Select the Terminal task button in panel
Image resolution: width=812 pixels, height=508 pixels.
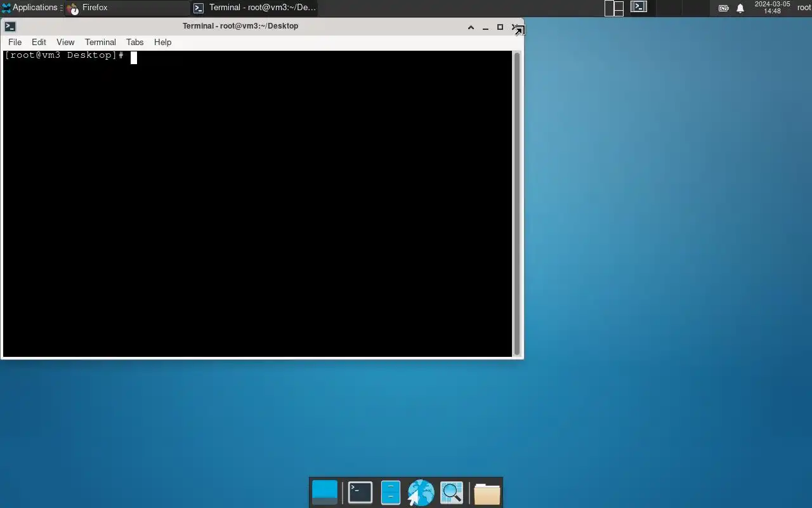click(x=254, y=8)
